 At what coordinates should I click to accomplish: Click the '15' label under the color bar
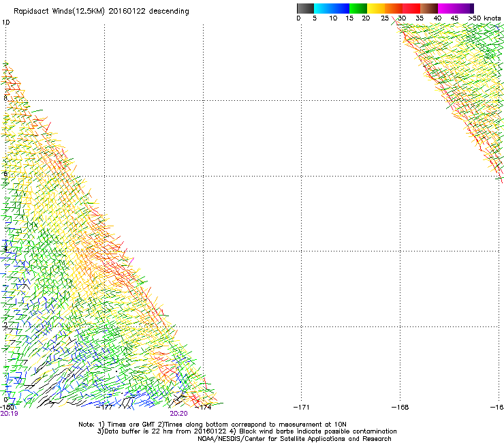coord(349,18)
